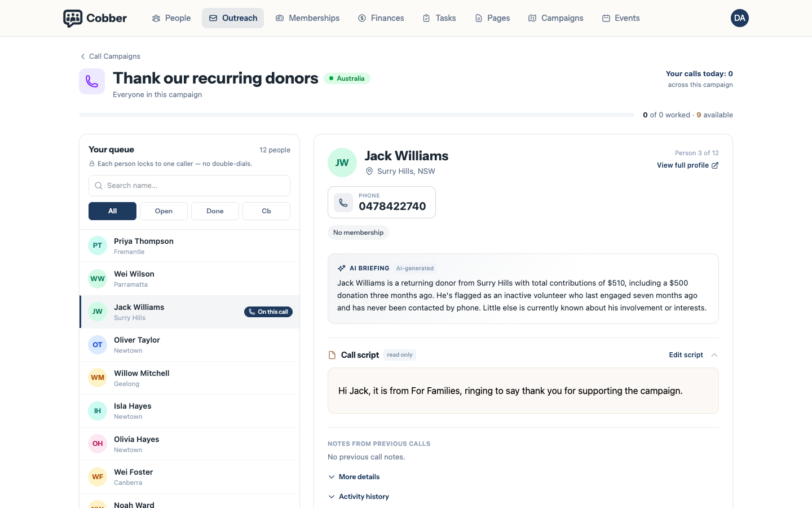Click the WW avatar for Wei Wilson
The height and width of the screenshot is (508, 812).
(98, 279)
